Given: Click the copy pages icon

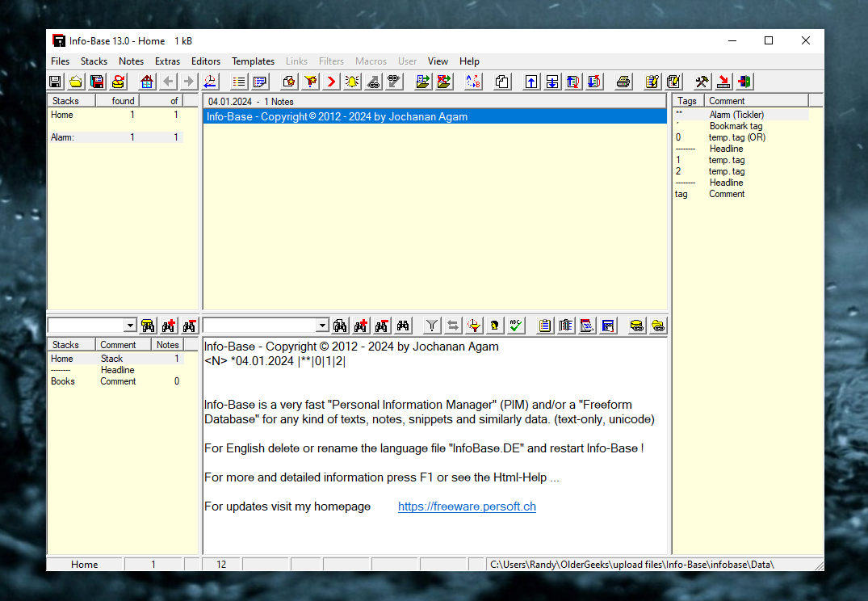Looking at the screenshot, I should coord(502,82).
